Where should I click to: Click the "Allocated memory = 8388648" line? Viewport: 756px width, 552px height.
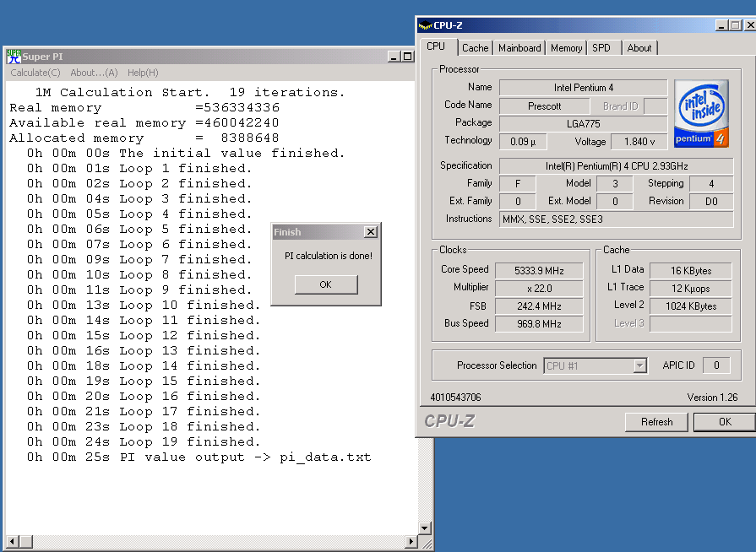(144, 138)
